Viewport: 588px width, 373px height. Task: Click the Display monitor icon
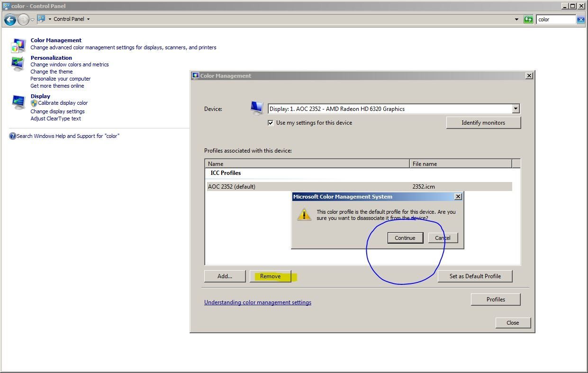[x=18, y=102]
